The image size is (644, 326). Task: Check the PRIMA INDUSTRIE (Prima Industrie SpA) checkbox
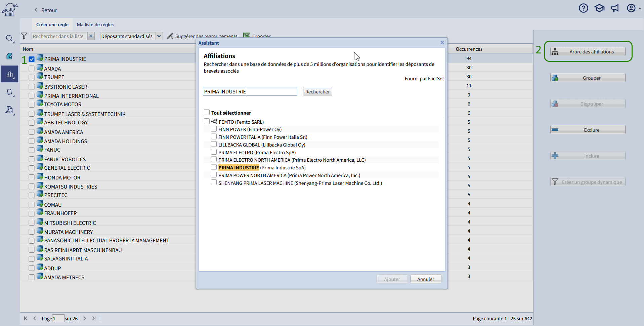pos(214,167)
